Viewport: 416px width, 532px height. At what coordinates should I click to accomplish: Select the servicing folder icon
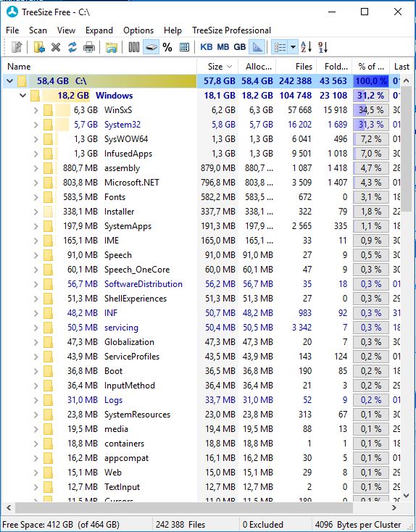(48, 328)
